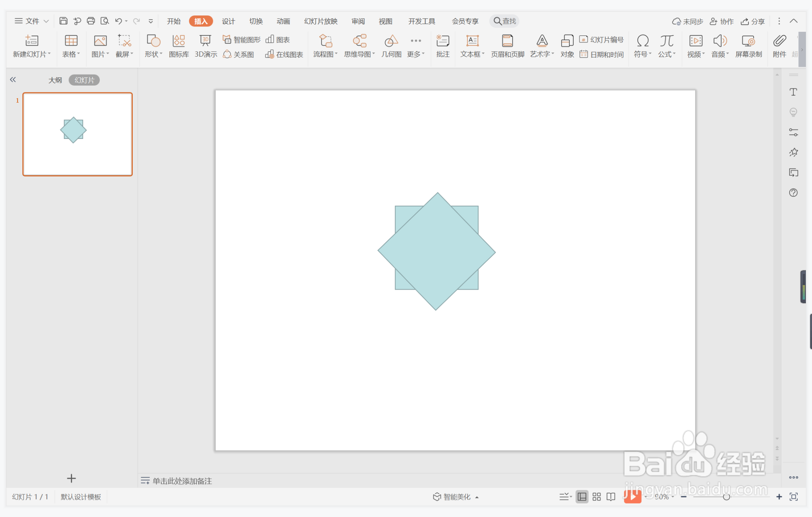Open the 图标库 icon library
Image resolution: width=812 pixels, height=517 pixels.
(179, 46)
